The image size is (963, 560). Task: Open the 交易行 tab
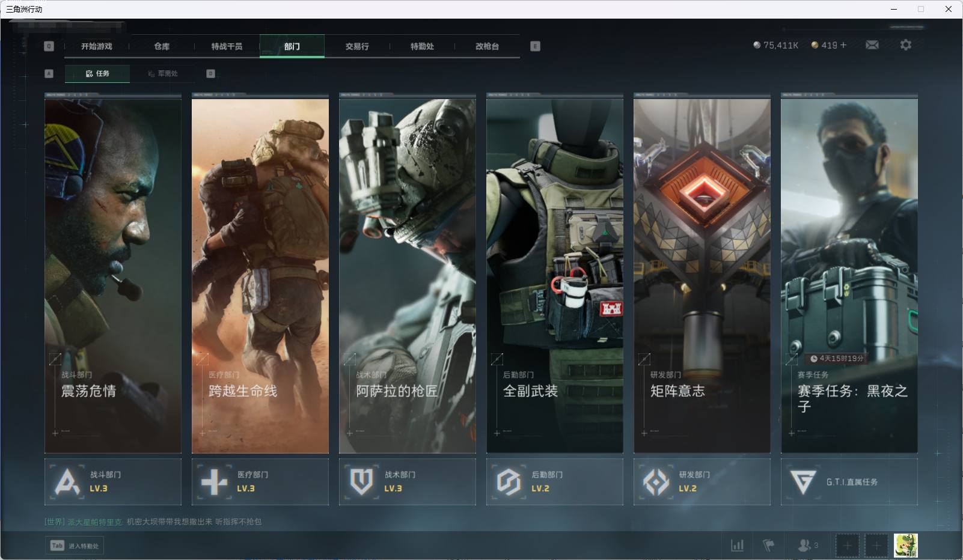tap(357, 46)
